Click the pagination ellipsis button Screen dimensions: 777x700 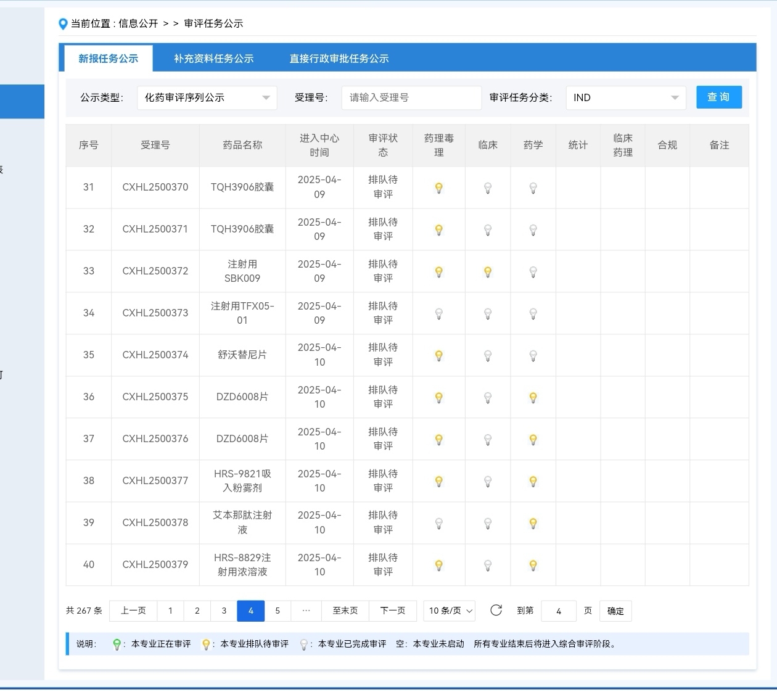click(306, 611)
